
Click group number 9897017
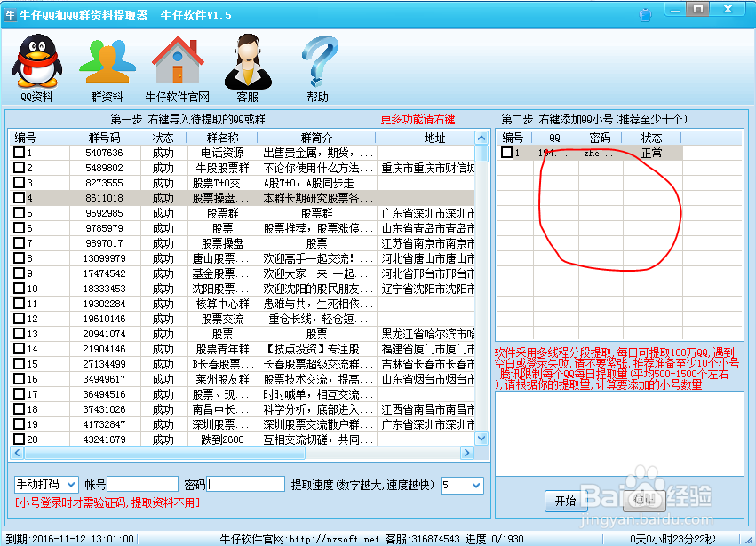click(x=104, y=243)
